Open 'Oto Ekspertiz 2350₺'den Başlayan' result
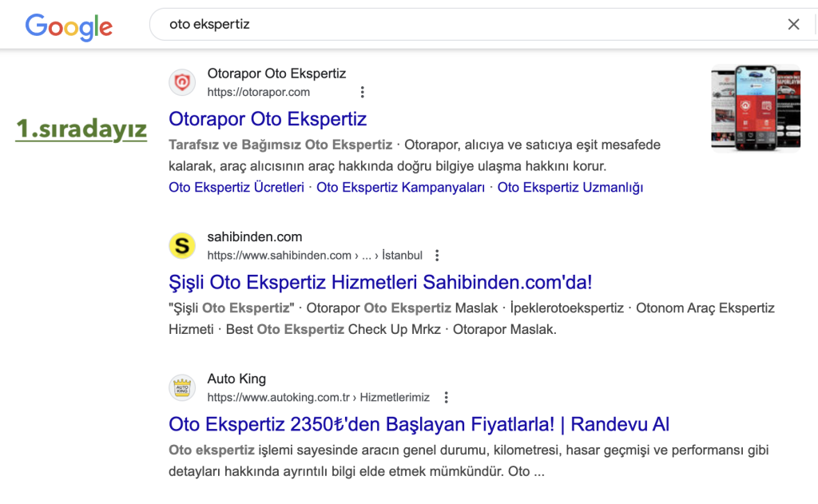 tap(419, 424)
